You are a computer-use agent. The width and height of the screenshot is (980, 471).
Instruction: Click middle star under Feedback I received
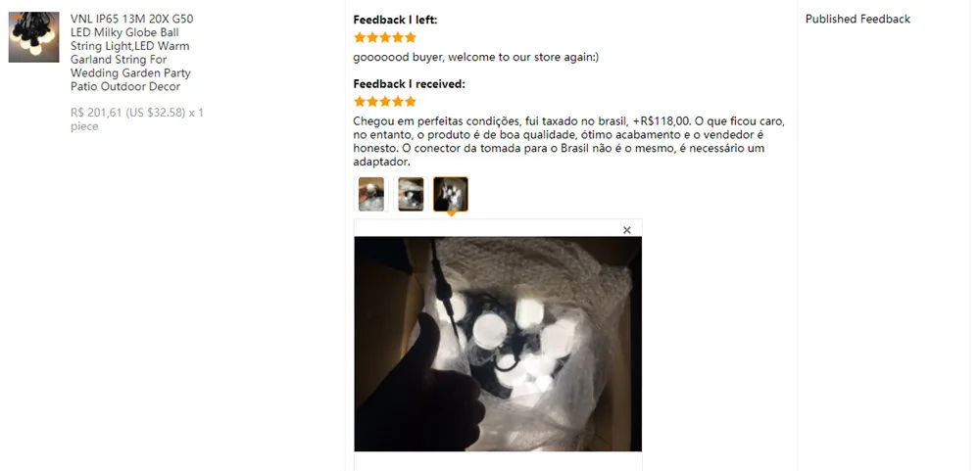385,101
